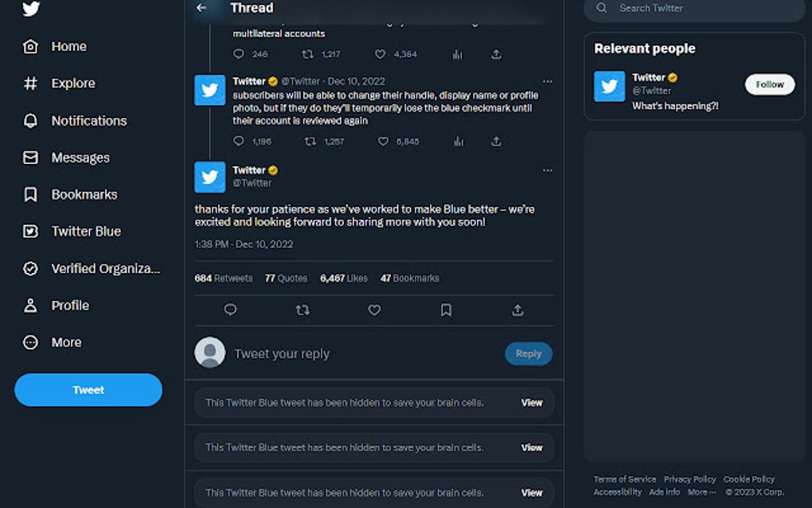Like the main tweet with heart icon
812x508 pixels.
[x=374, y=310]
